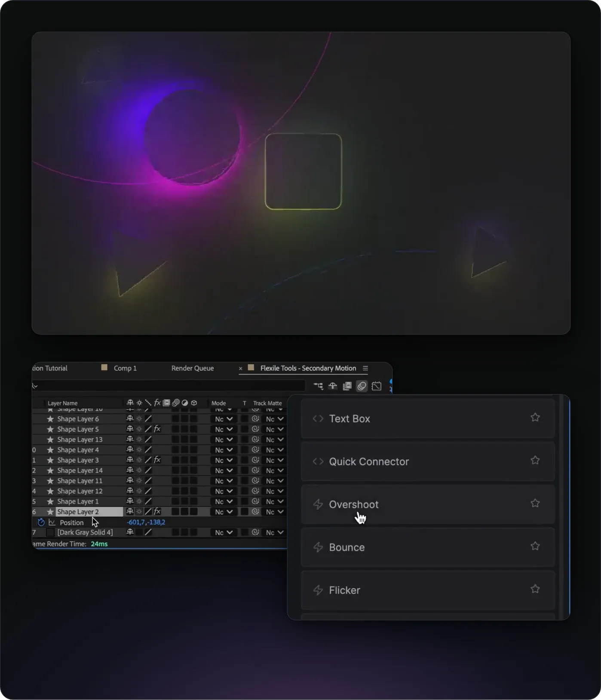Select the Shape Layer 12 layer name
The image size is (601, 700).
(x=80, y=491)
